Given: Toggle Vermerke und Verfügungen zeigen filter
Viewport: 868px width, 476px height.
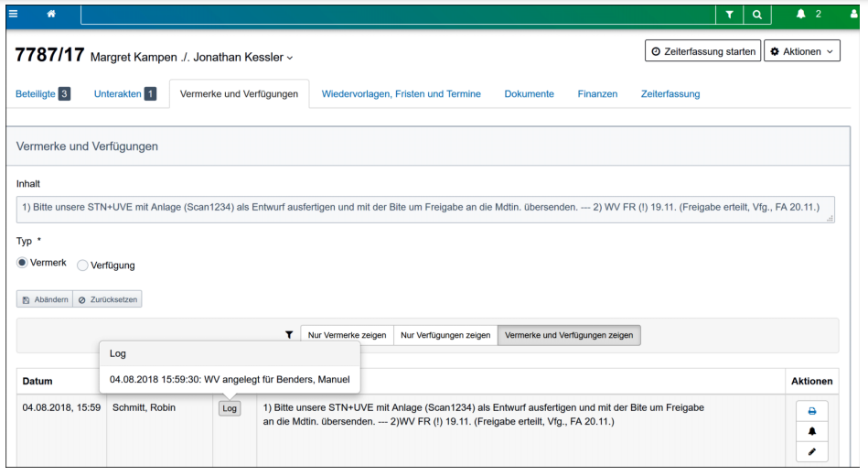Looking at the screenshot, I should [x=569, y=335].
